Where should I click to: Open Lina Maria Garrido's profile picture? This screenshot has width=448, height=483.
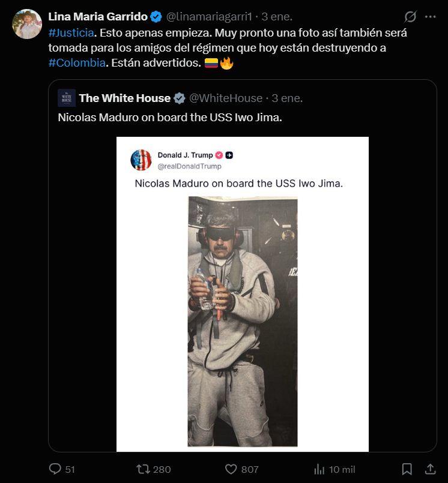tap(27, 24)
